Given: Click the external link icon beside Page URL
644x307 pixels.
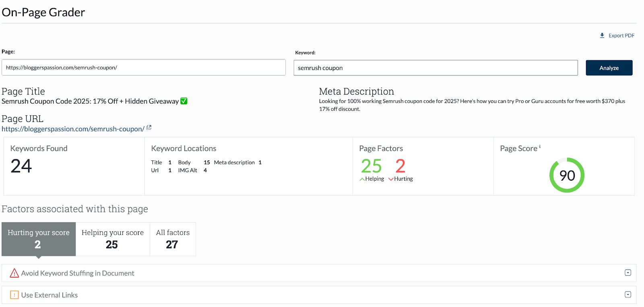Looking at the screenshot, I should pyautogui.click(x=149, y=128).
